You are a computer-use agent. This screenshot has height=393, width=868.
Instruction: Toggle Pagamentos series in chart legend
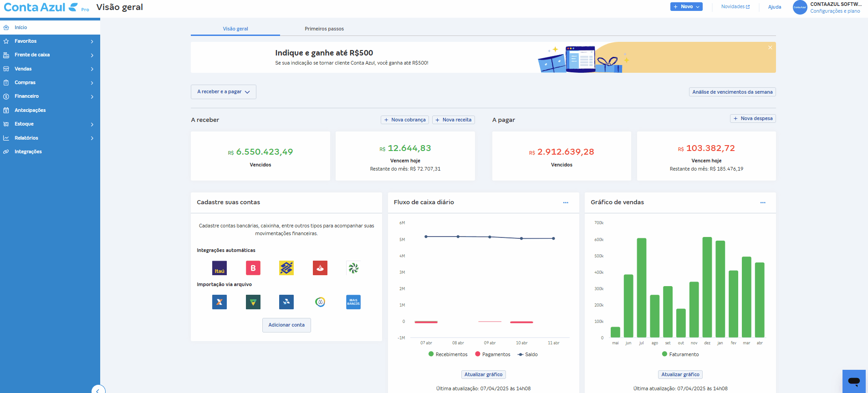click(493, 354)
